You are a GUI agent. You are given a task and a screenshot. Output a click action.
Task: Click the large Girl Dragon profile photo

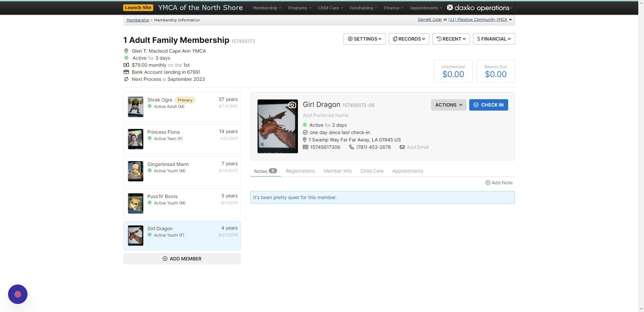(277, 126)
